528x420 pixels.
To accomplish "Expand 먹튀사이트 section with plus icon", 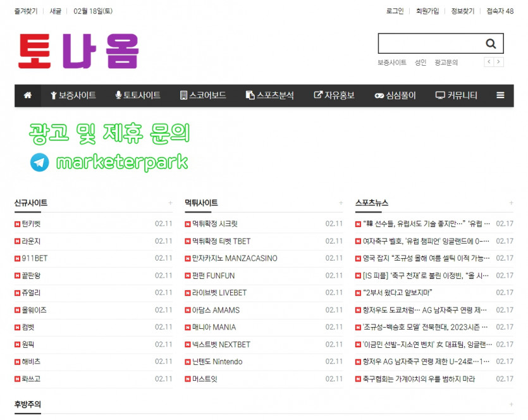I will [341, 203].
